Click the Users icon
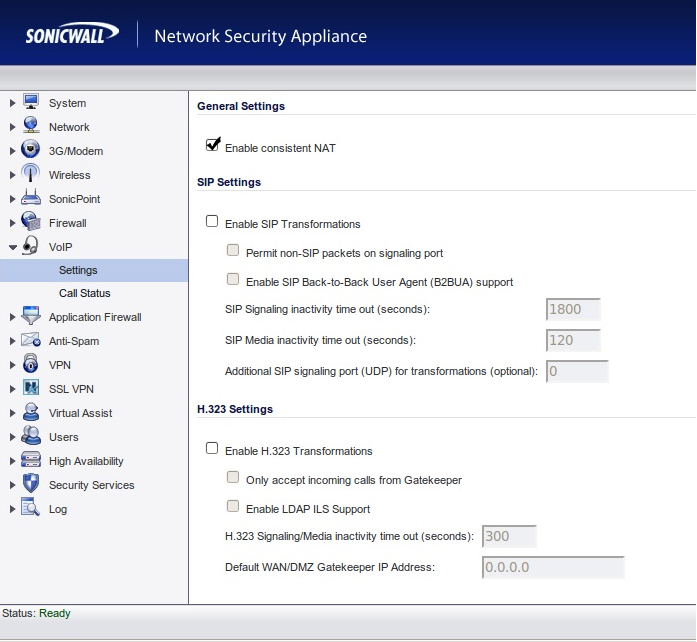 point(31,436)
